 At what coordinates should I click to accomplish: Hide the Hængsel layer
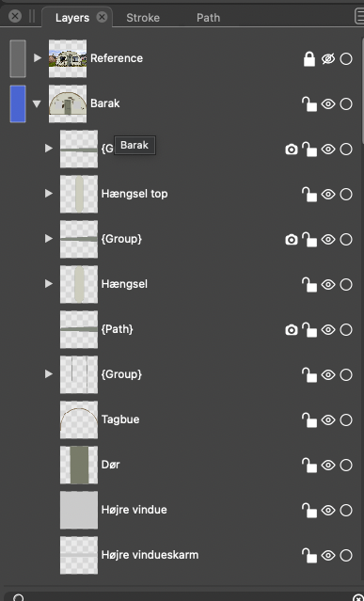point(328,284)
